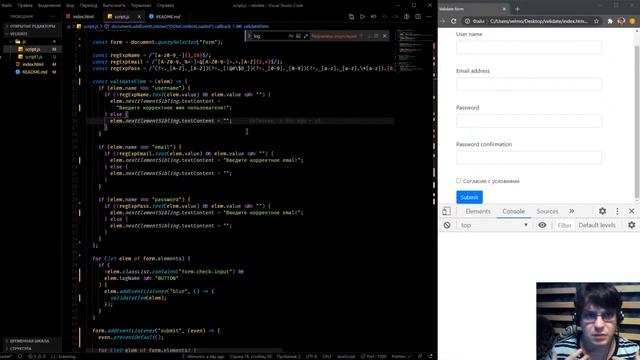Toggle match case in find widget
Screen dimensions: 640x360
tap(291, 36)
